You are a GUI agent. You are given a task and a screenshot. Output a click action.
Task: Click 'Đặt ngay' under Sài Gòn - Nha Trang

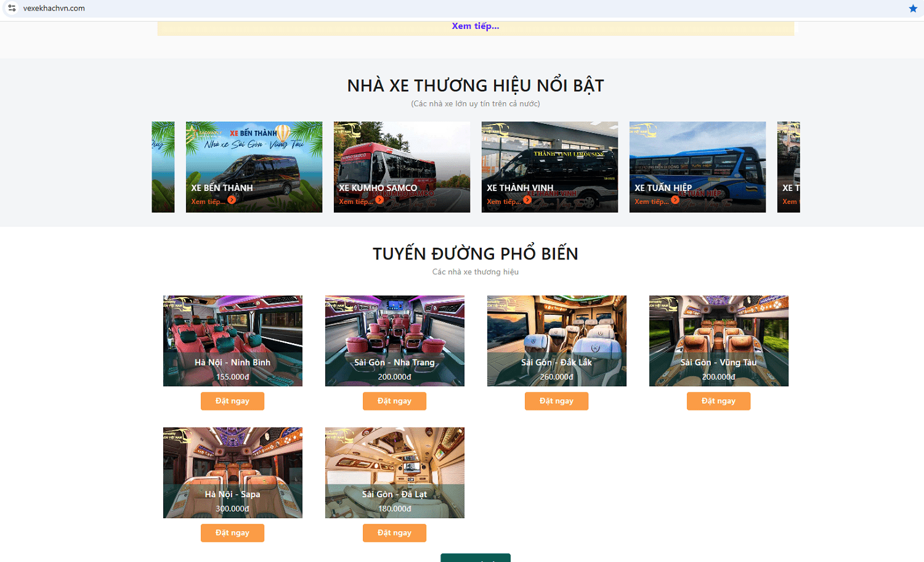tap(394, 401)
